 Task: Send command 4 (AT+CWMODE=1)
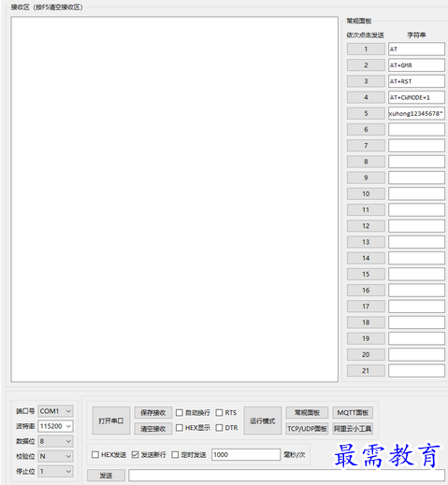(x=366, y=97)
